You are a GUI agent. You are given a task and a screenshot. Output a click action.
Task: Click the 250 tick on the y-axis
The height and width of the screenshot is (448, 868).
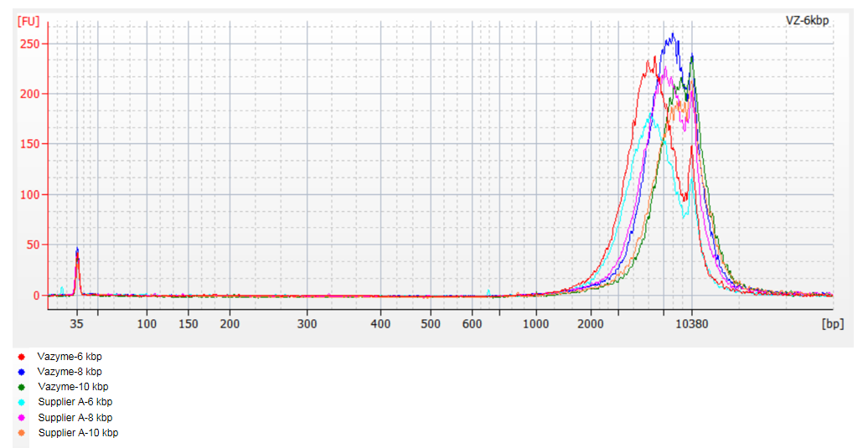pyautogui.click(x=30, y=44)
